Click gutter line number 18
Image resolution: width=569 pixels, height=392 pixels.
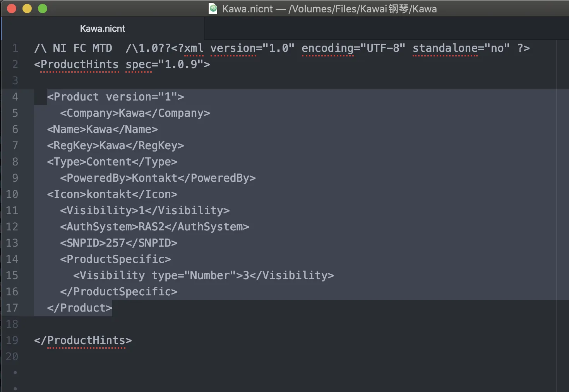[x=12, y=324]
